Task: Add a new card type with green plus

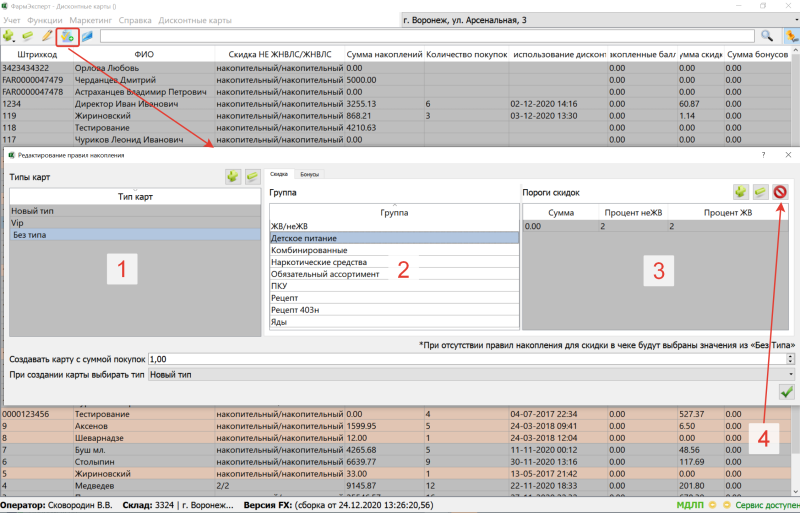Action: click(x=232, y=177)
